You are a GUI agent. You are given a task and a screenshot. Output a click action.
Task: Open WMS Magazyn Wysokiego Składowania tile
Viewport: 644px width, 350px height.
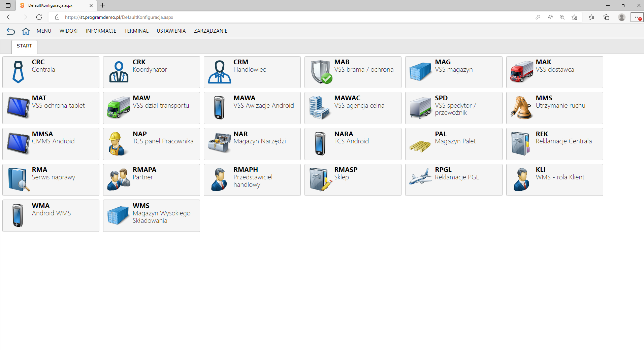click(152, 216)
